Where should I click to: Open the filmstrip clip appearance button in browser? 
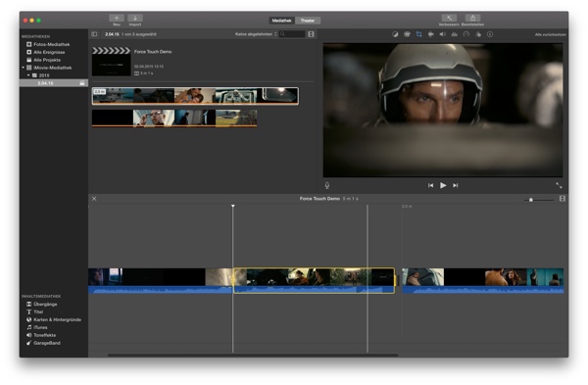[x=311, y=34]
